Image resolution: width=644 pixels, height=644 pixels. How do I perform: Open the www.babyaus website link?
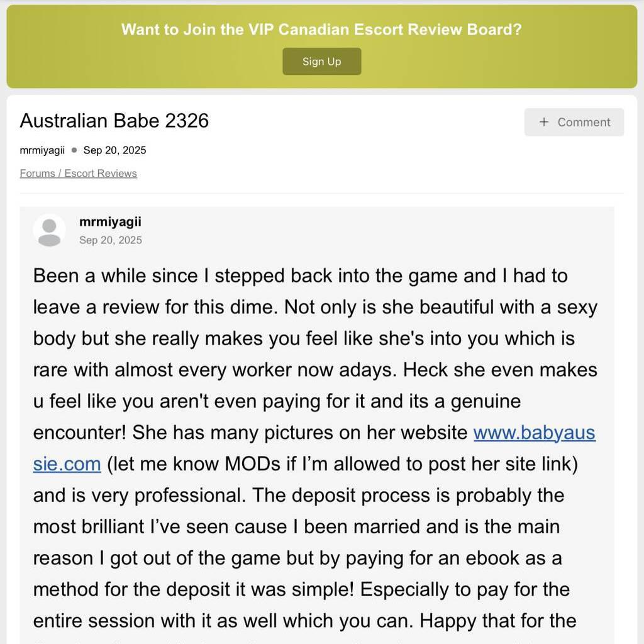pyautogui.click(x=534, y=433)
